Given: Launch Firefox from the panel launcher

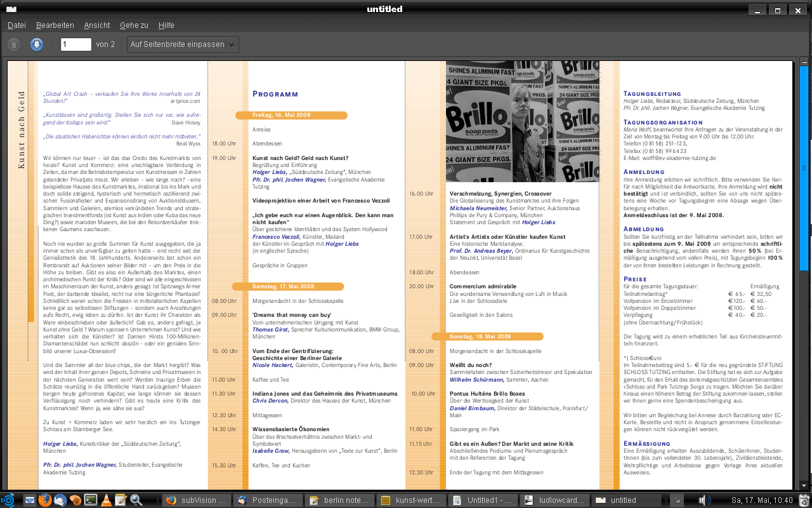Looking at the screenshot, I should [x=44, y=500].
